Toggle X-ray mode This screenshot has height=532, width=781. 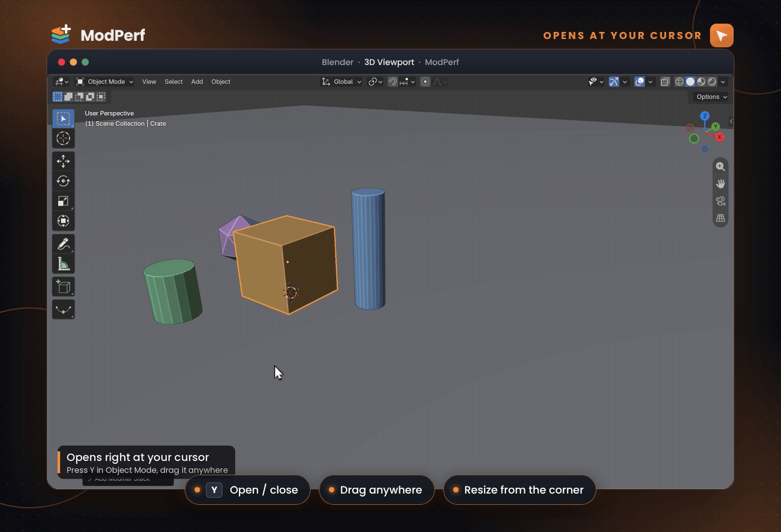(x=665, y=82)
